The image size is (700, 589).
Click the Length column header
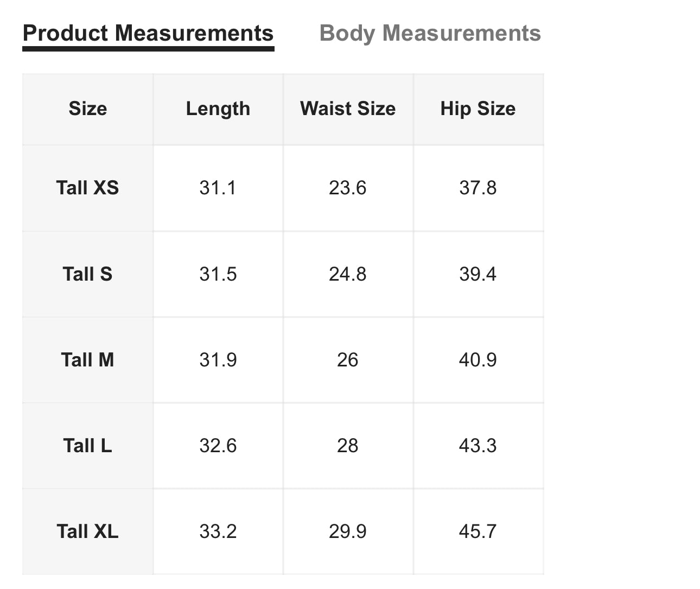[x=218, y=109]
